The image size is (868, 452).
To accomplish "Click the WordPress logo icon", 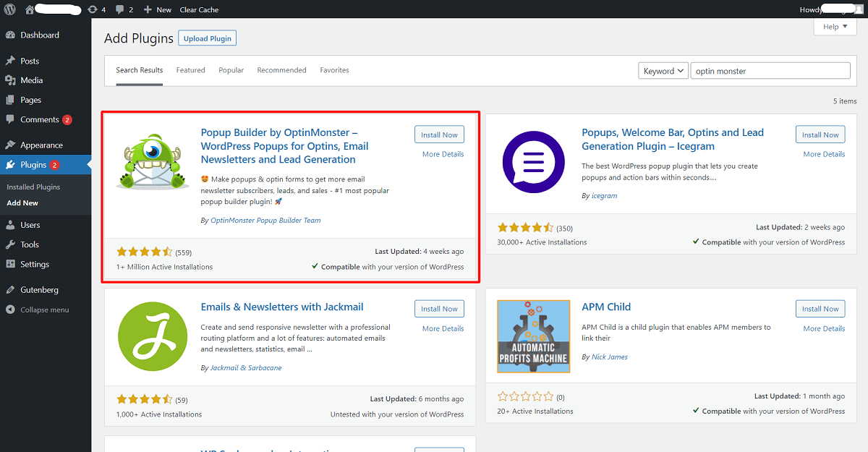I will [x=10, y=9].
